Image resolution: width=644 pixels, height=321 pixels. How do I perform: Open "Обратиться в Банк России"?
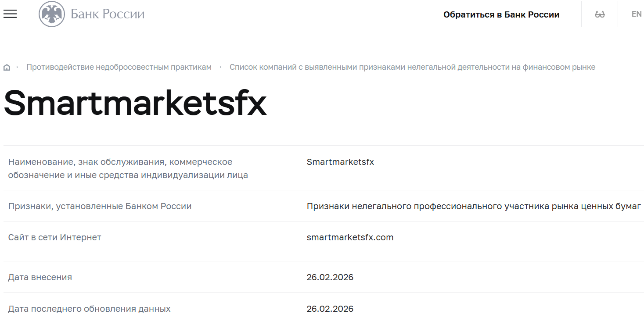(x=502, y=14)
